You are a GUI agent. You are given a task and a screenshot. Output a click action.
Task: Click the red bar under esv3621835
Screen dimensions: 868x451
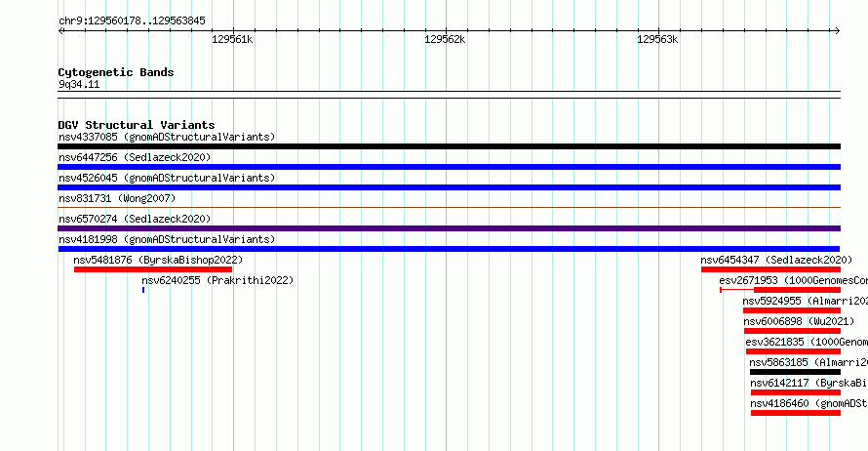[793, 351]
